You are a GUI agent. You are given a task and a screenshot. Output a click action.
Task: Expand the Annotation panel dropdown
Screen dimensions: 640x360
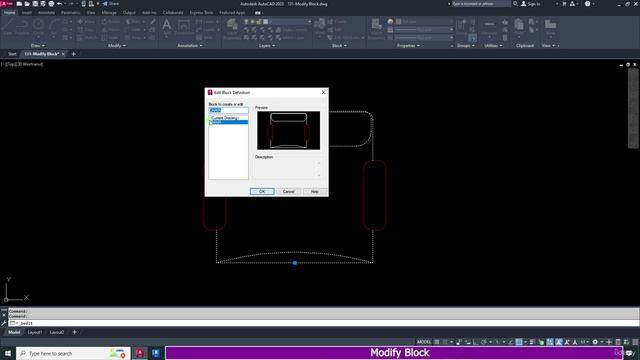coord(190,46)
